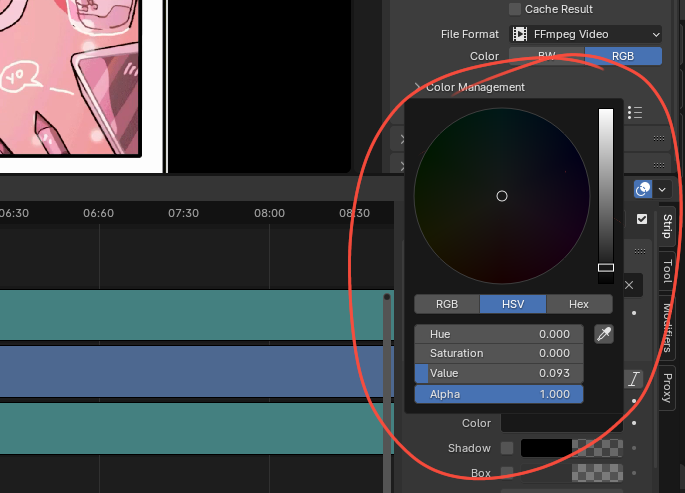This screenshot has height=493, width=685.
Task: Select RGB output color mode
Action: pos(623,56)
